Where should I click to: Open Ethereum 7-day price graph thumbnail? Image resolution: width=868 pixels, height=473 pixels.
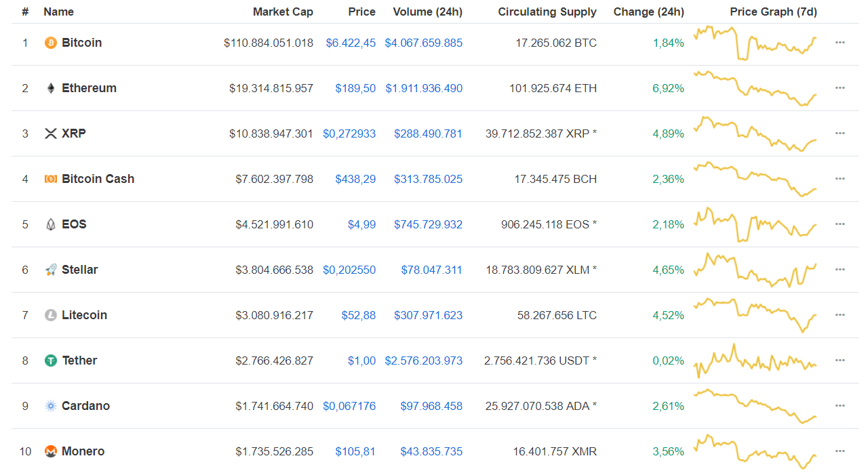tap(755, 88)
